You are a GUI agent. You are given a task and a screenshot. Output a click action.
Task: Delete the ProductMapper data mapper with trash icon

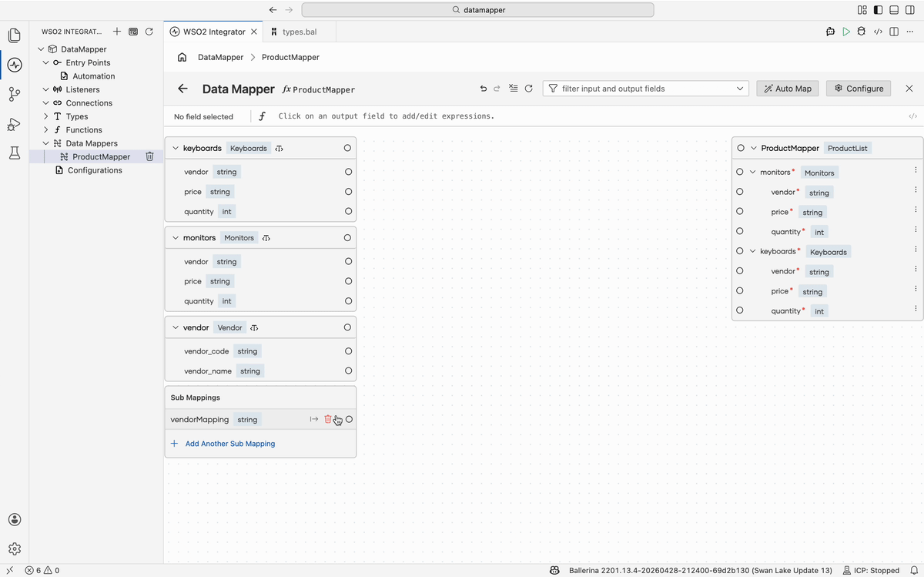pyautogui.click(x=150, y=156)
